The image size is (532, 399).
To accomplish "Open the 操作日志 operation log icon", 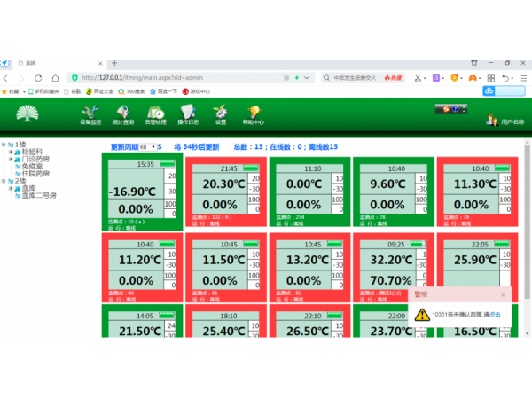I will tap(188, 113).
